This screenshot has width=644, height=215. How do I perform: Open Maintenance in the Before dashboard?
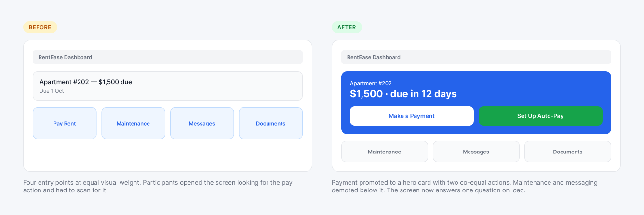click(x=133, y=123)
